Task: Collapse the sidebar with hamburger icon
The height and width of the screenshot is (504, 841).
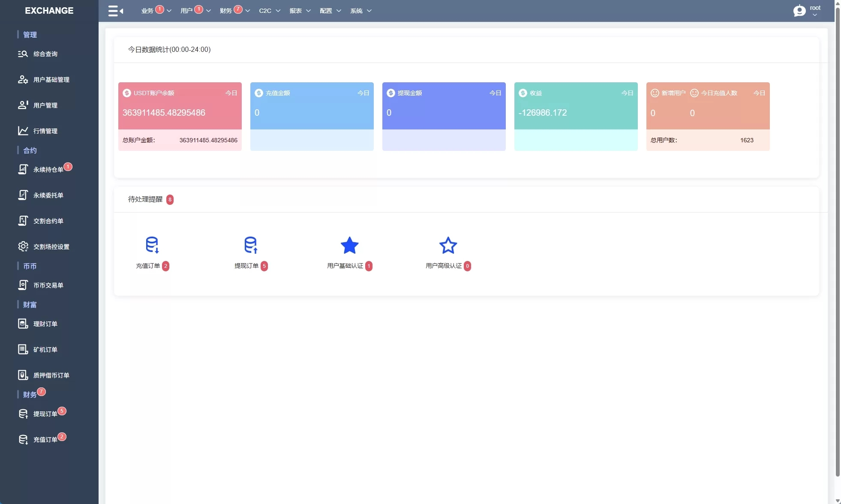Action: pyautogui.click(x=115, y=11)
